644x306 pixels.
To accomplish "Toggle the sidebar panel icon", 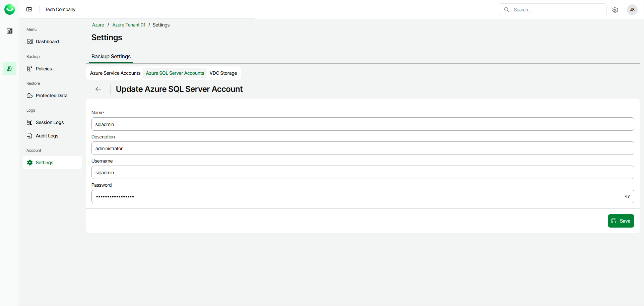I will pos(29,9).
